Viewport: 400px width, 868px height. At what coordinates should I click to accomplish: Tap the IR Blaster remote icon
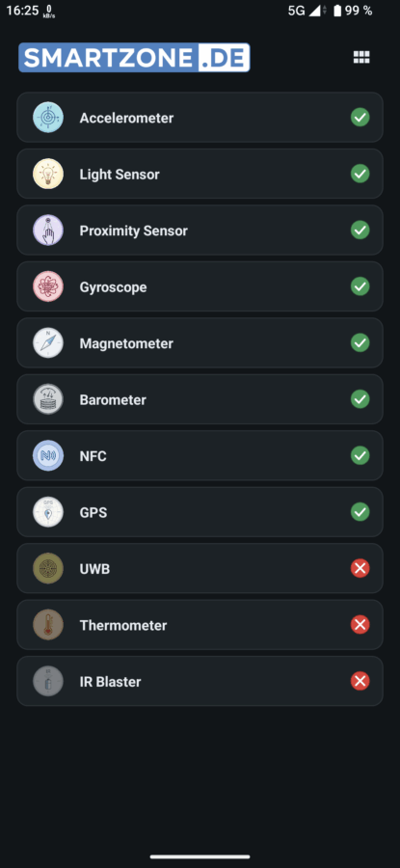(x=48, y=682)
